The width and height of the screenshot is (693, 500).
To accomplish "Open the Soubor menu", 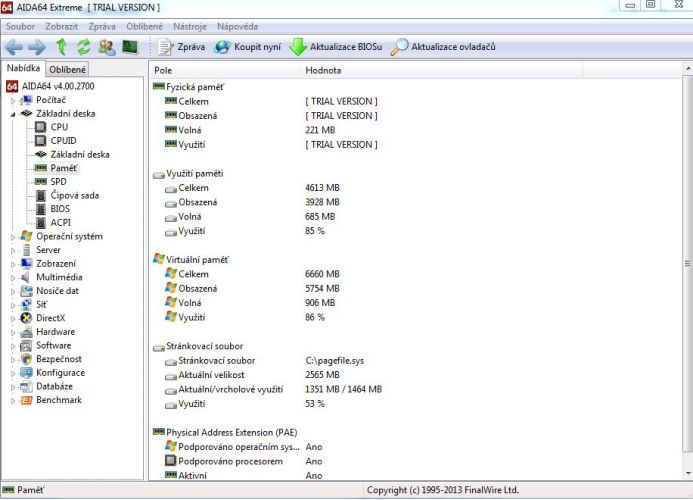I will [x=20, y=27].
